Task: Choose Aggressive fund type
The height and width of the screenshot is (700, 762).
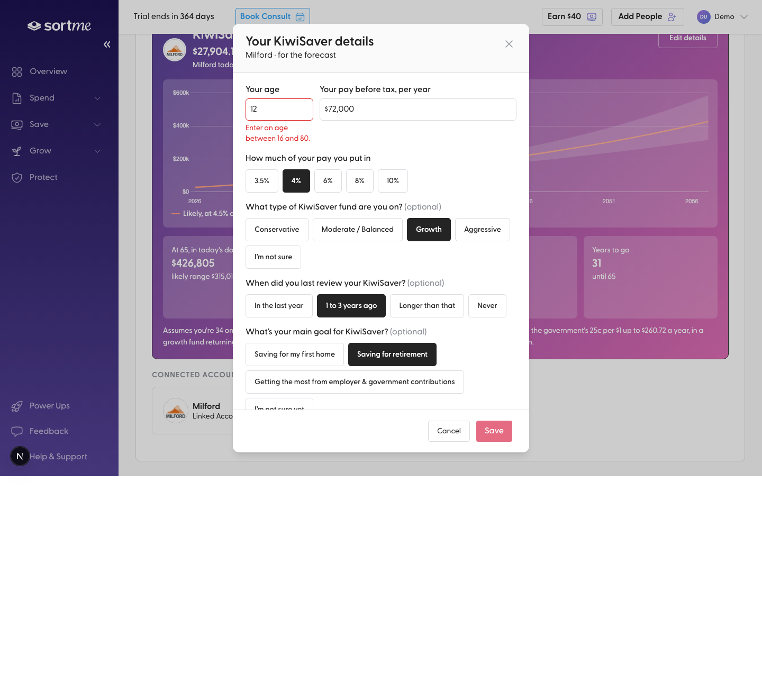Action: 483,230
